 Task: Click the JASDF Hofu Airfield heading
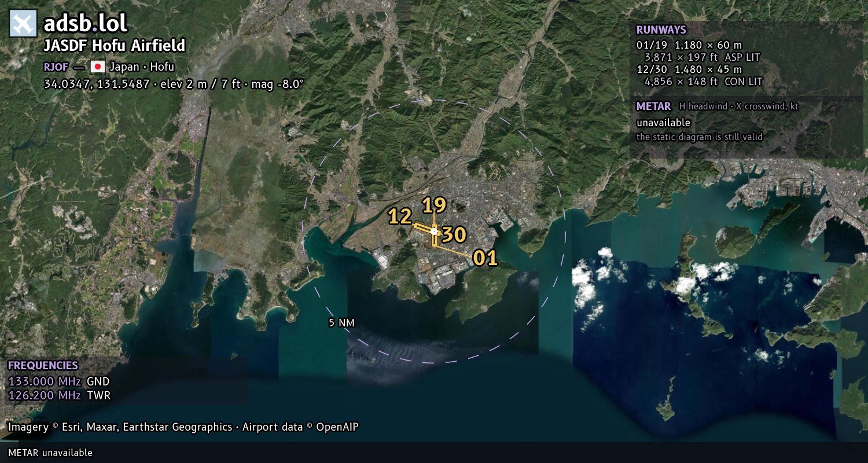pos(115,46)
